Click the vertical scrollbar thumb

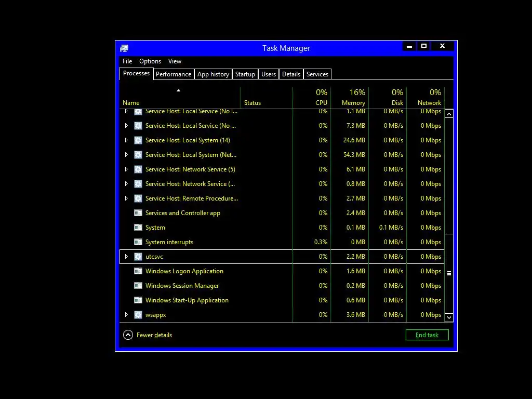[x=449, y=273]
